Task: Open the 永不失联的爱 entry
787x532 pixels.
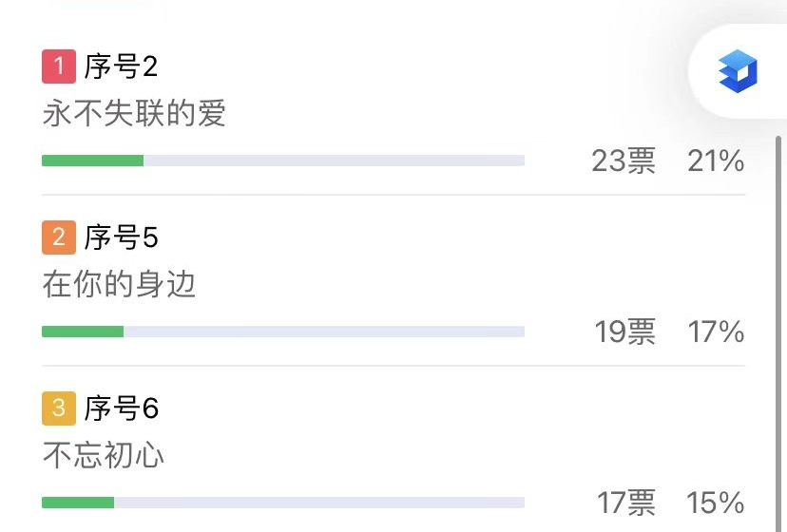Action: coord(134,114)
